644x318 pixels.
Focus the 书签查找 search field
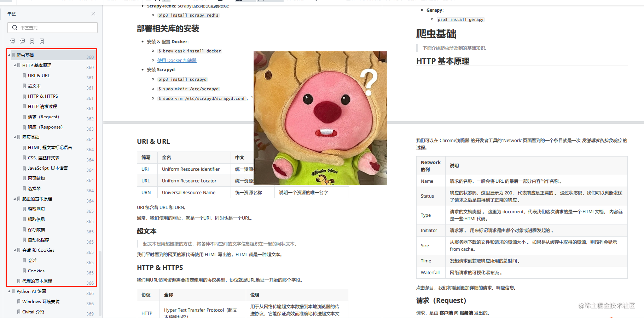coord(52,28)
